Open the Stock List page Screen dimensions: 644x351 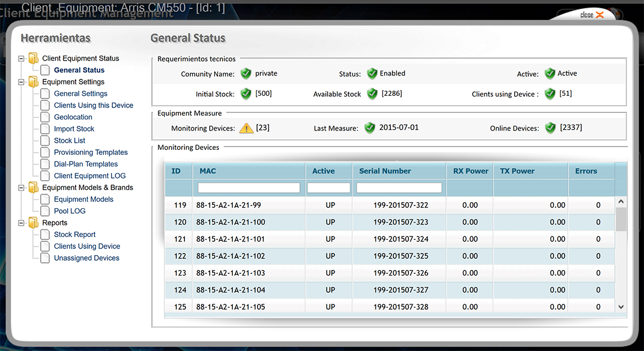tap(69, 141)
